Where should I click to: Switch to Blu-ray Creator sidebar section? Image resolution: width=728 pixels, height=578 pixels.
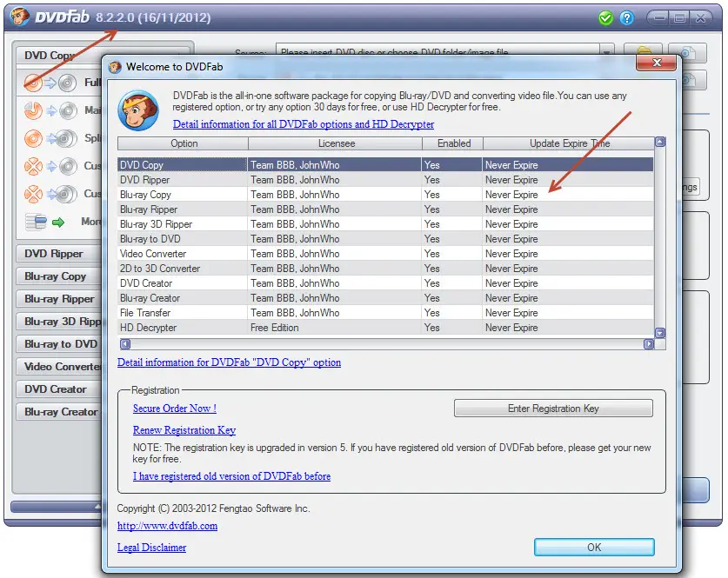[58, 412]
